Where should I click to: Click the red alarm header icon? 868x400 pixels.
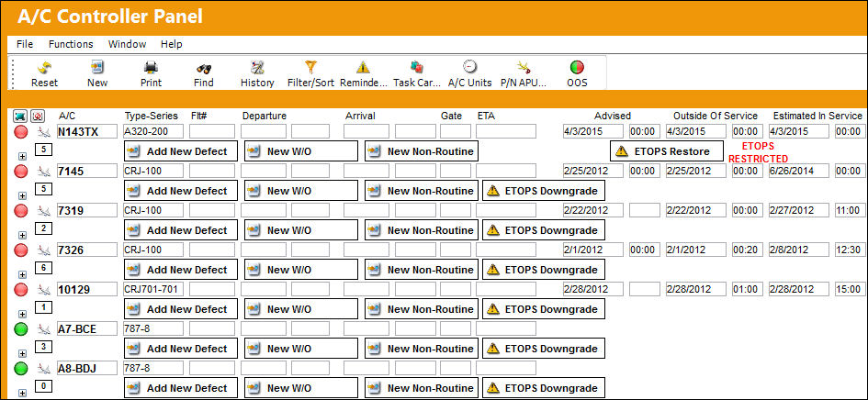click(39, 116)
